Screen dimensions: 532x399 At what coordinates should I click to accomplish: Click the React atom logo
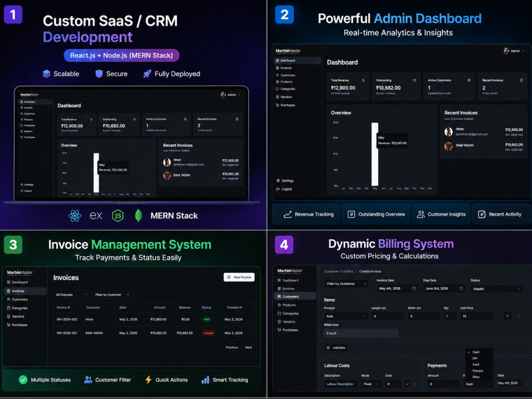(74, 215)
